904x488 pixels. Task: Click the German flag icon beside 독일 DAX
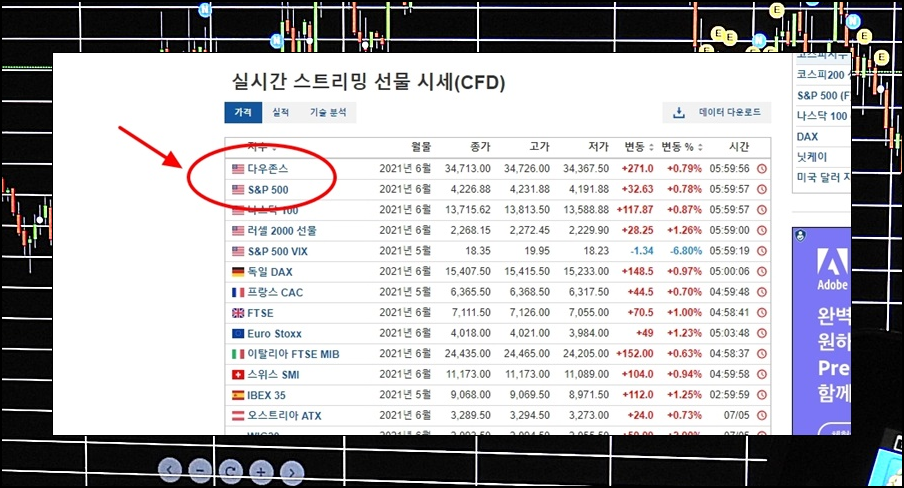(x=238, y=272)
